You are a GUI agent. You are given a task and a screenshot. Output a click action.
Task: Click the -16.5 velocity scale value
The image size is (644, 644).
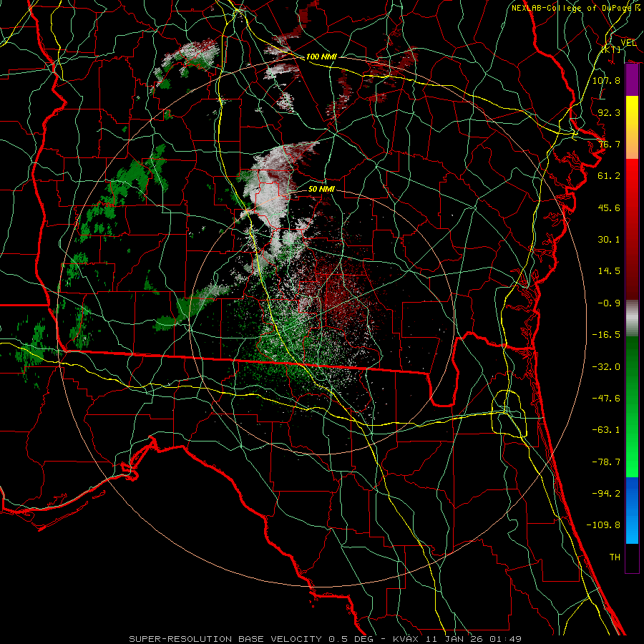[606, 335]
